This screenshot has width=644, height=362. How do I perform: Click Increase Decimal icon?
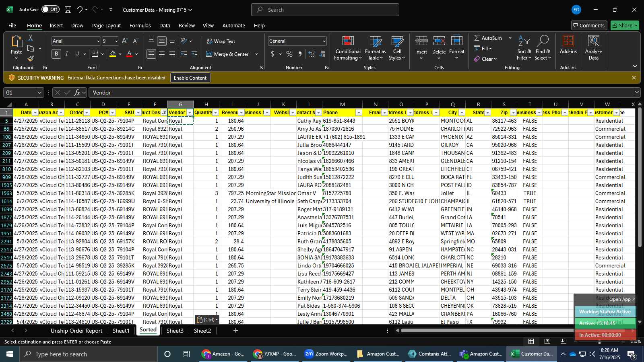click(312, 54)
